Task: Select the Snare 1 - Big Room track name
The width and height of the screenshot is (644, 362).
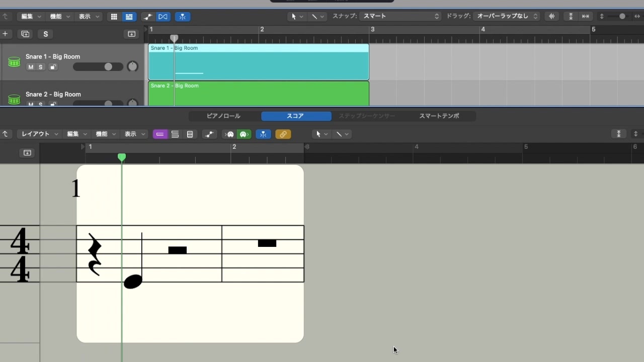Action: click(53, 56)
